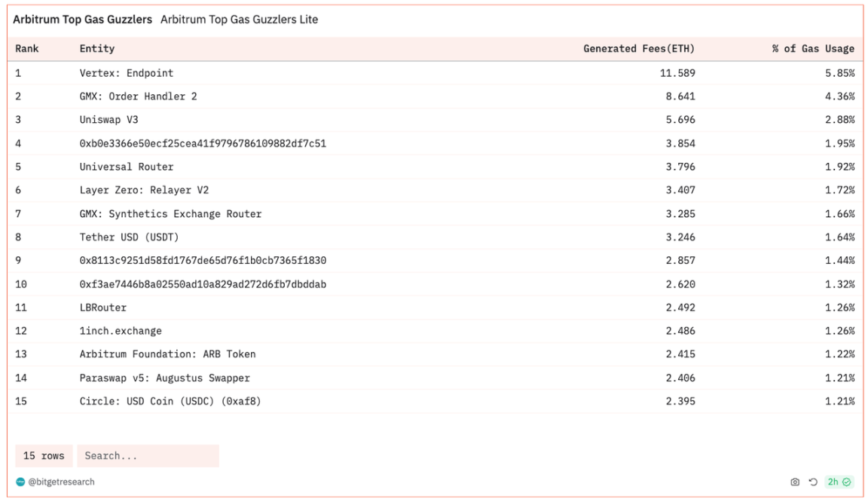
Task: Click the refresh query icon
Action: (x=813, y=482)
